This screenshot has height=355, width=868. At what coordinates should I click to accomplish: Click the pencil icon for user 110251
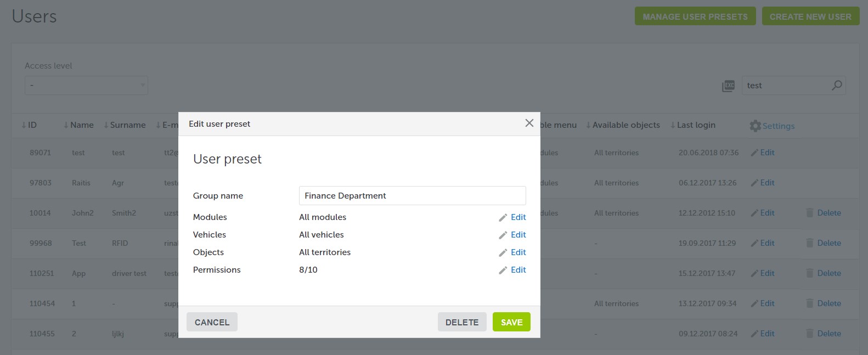[x=754, y=274]
